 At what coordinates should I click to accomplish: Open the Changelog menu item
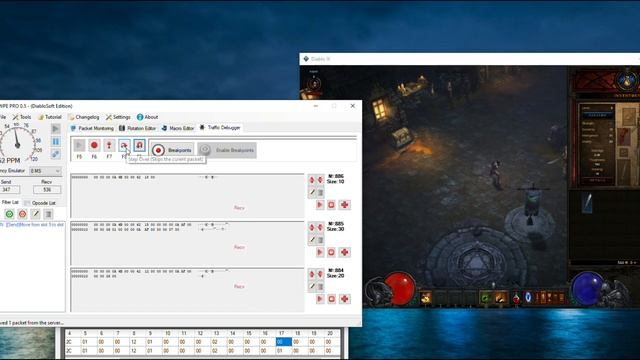point(84,117)
